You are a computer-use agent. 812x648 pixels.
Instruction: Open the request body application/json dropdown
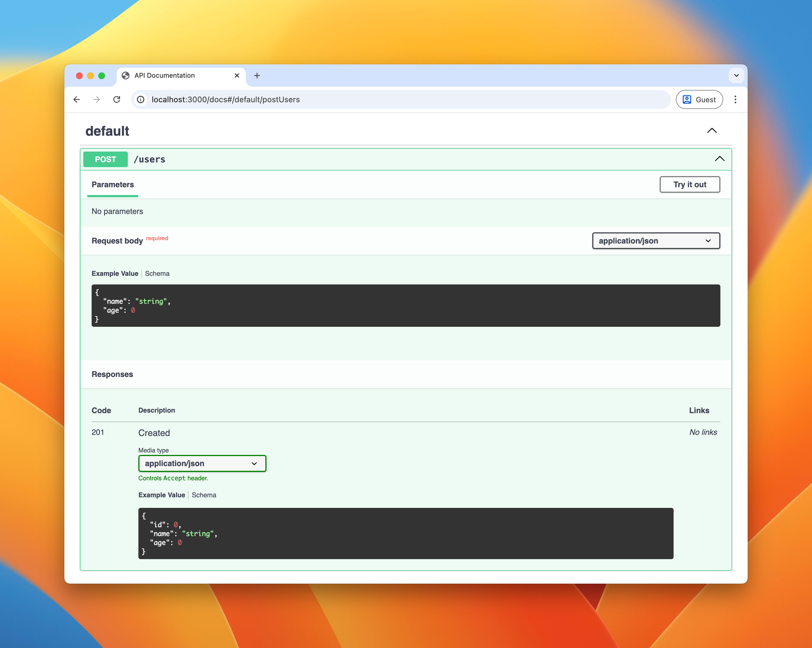tap(656, 240)
